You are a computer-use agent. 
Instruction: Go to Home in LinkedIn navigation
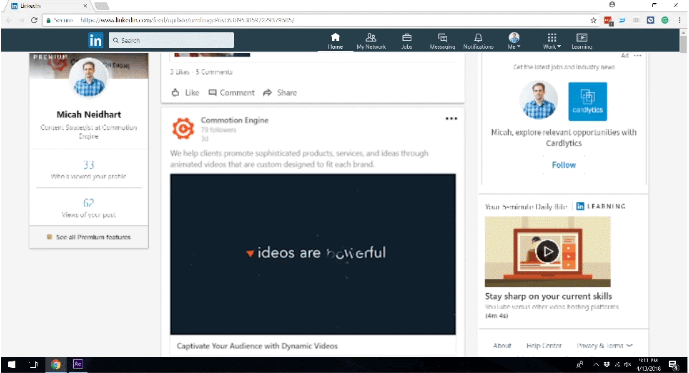335,41
